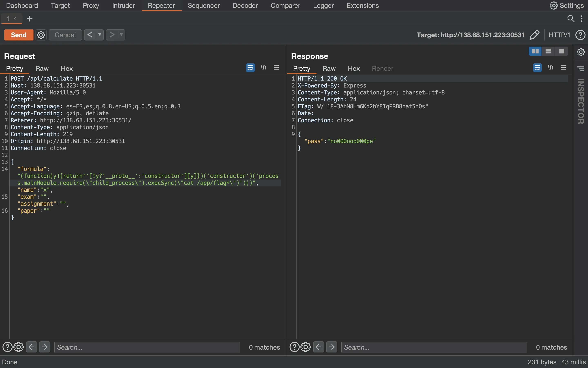Click the Request search input field
588x368 pixels.
(147, 347)
